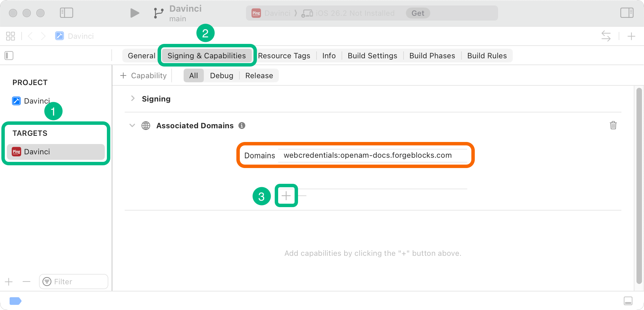Open the device selector showing iOS 26.2 Not Installed
Screen dimensions: 644x310
tap(354, 13)
